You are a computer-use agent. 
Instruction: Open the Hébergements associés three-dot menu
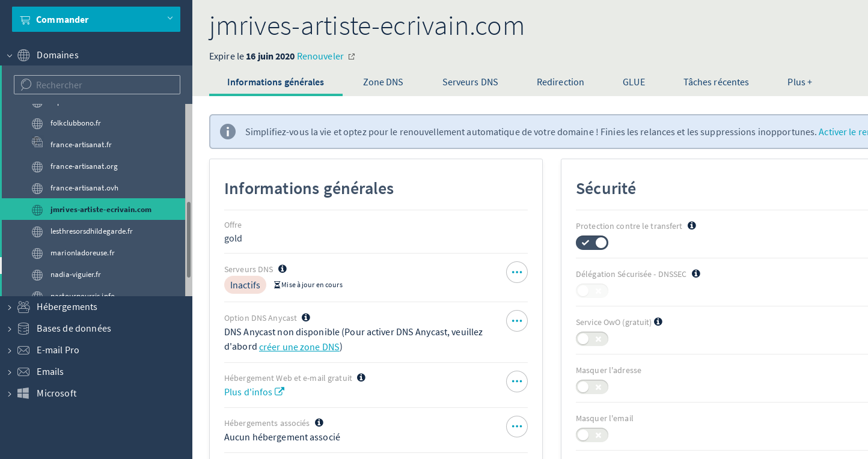click(517, 427)
